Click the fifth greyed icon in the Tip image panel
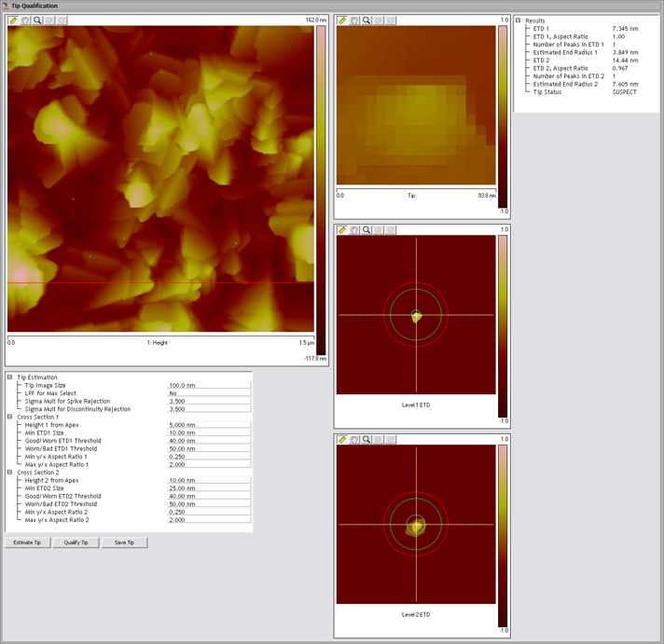This screenshot has height=644, width=664. coord(391,21)
